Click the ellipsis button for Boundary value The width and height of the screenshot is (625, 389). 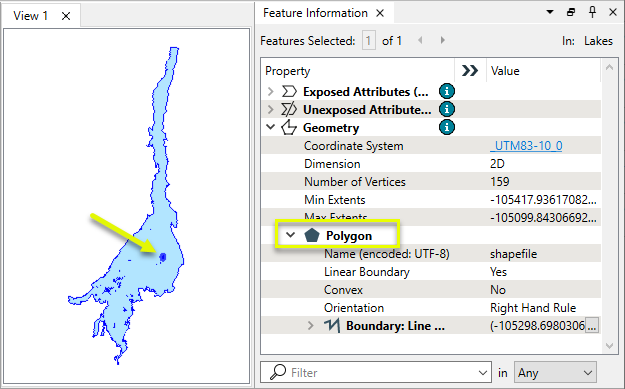click(592, 326)
